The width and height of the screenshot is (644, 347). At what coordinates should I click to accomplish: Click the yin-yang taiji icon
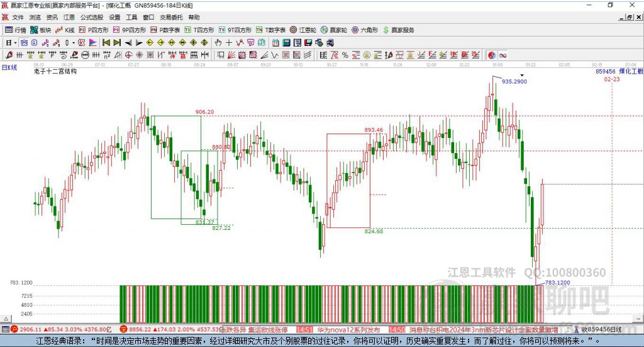point(492,55)
